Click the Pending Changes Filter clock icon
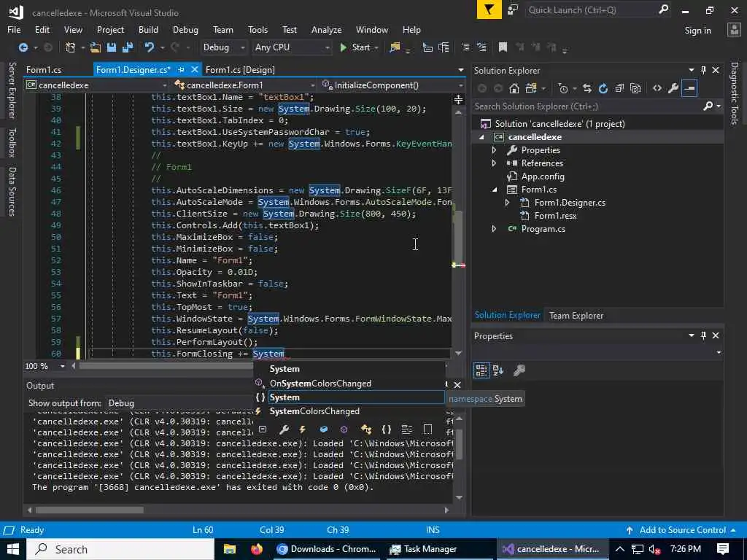The image size is (747, 560). tap(563, 88)
